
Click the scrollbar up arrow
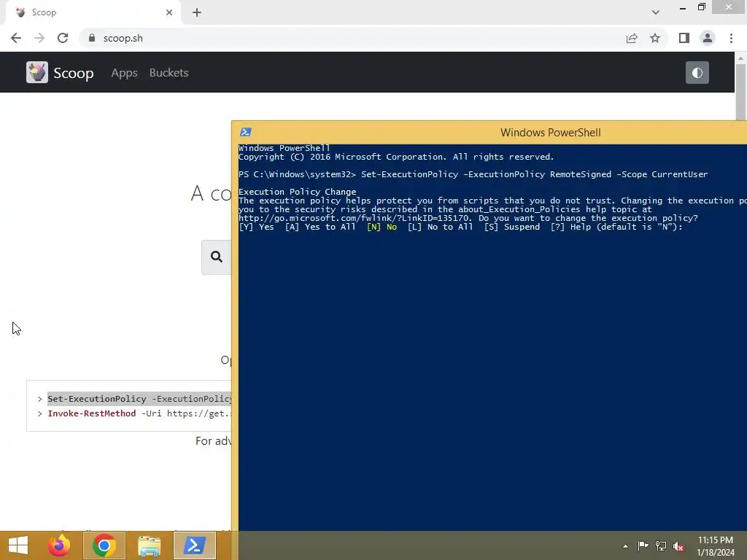coord(740,58)
